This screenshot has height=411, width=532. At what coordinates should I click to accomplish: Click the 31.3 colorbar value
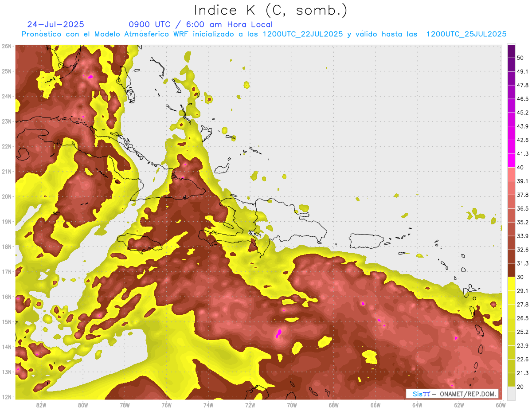click(x=523, y=263)
